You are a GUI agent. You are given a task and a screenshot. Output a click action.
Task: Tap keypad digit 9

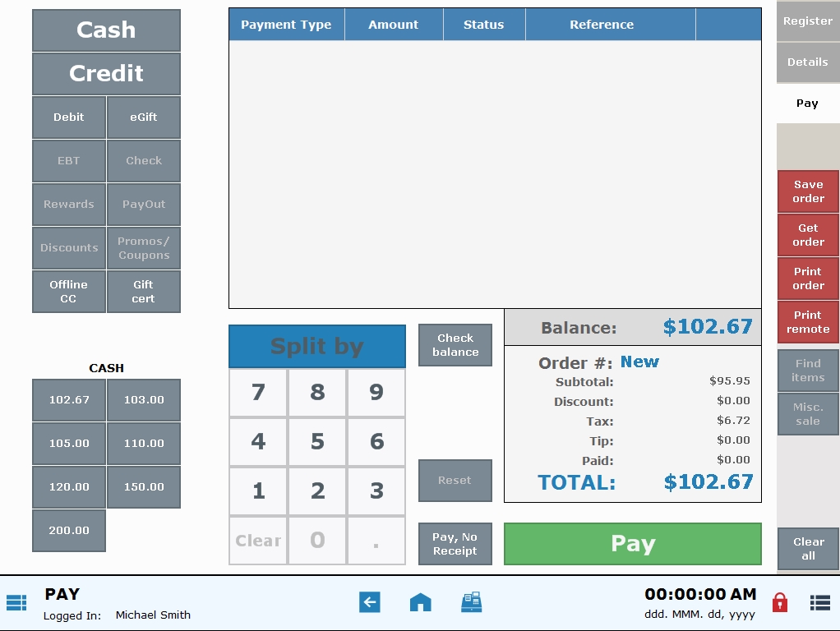tap(376, 393)
